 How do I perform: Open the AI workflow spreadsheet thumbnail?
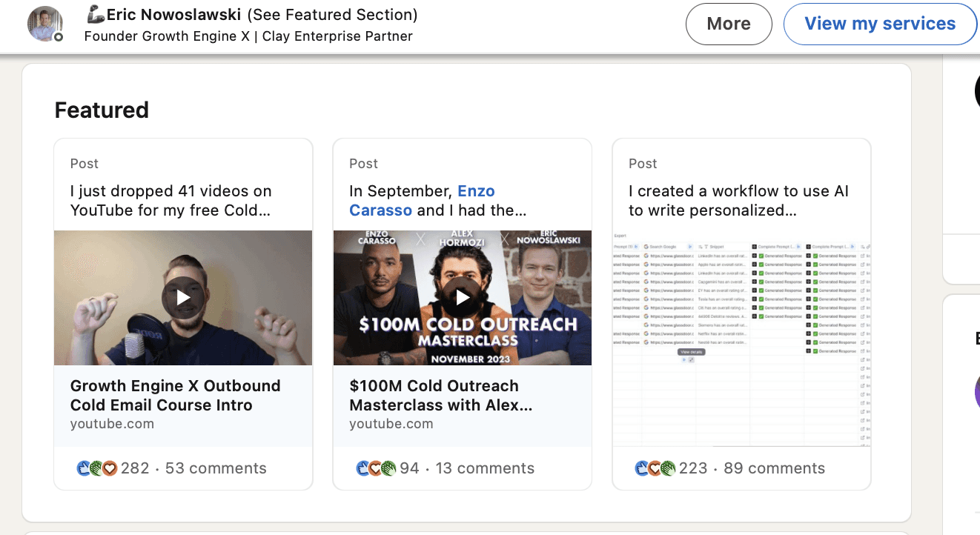pos(741,339)
